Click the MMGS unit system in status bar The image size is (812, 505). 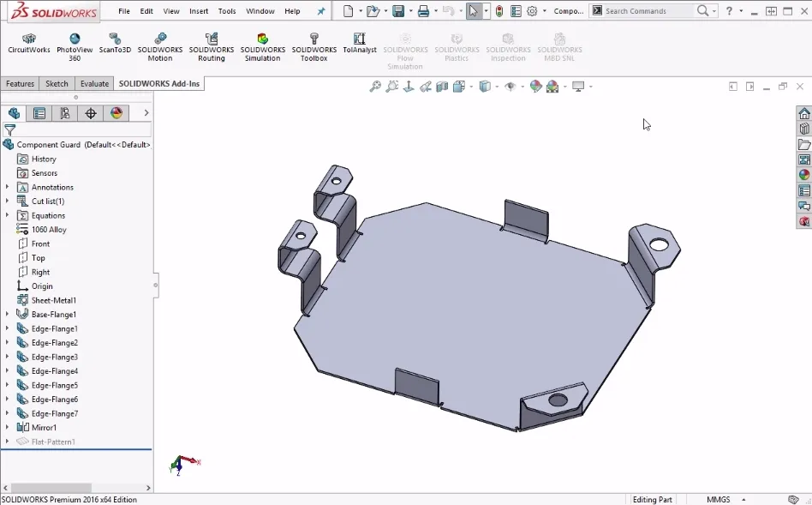pos(718,498)
